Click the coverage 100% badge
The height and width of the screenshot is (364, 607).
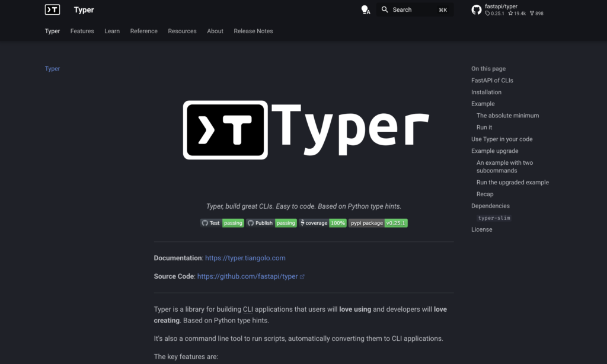(x=322, y=223)
